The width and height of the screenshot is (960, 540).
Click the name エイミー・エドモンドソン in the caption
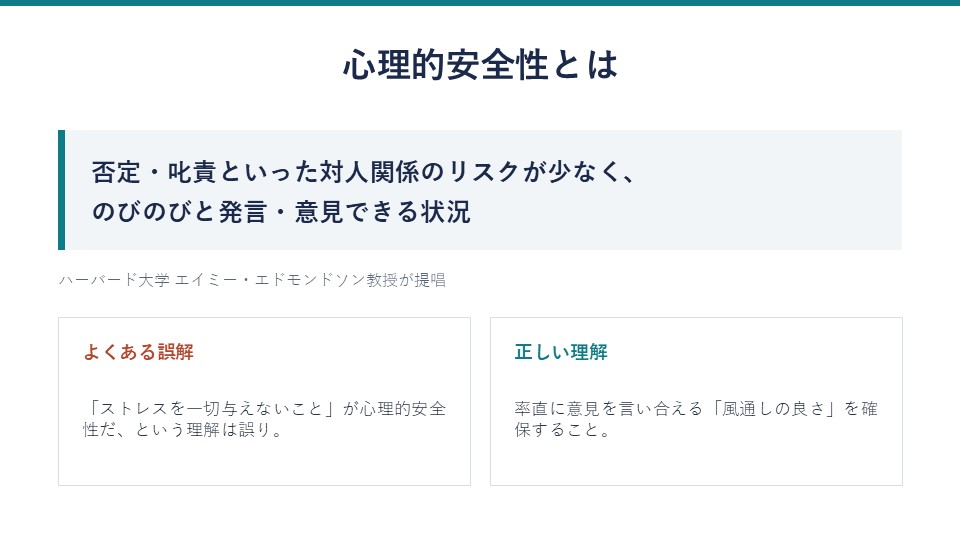tap(269, 280)
